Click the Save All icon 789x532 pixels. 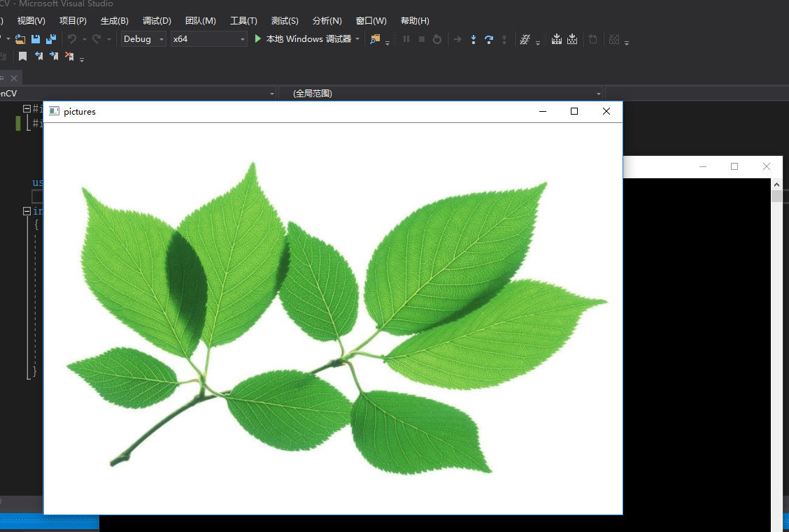pos(51,39)
